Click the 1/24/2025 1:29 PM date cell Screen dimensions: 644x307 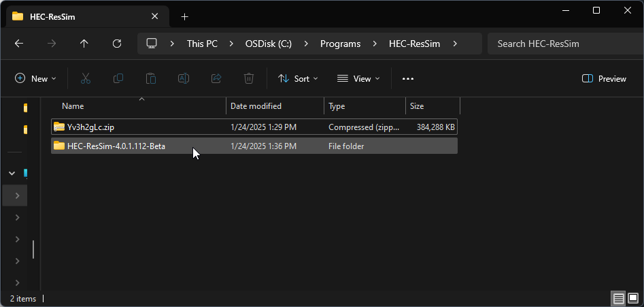263,127
